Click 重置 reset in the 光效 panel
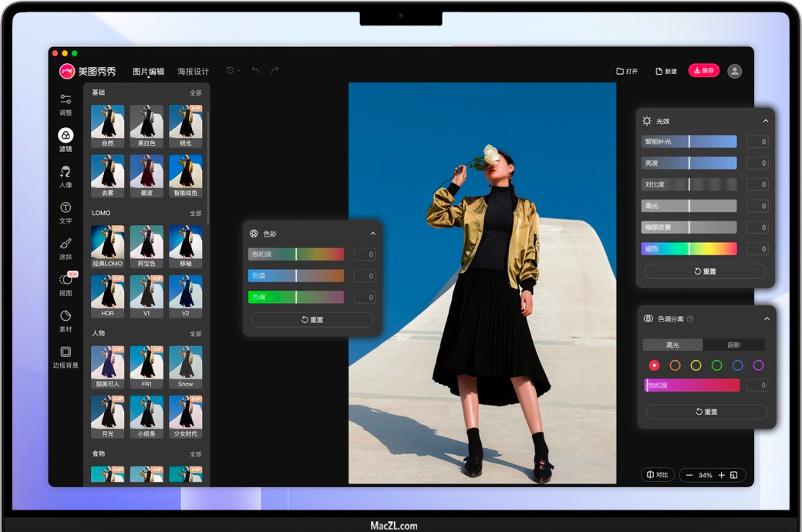802x532 pixels. coord(705,271)
